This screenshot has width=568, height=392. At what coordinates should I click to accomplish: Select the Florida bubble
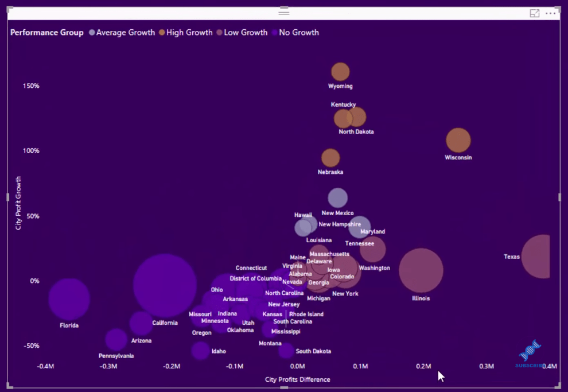point(69,299)
